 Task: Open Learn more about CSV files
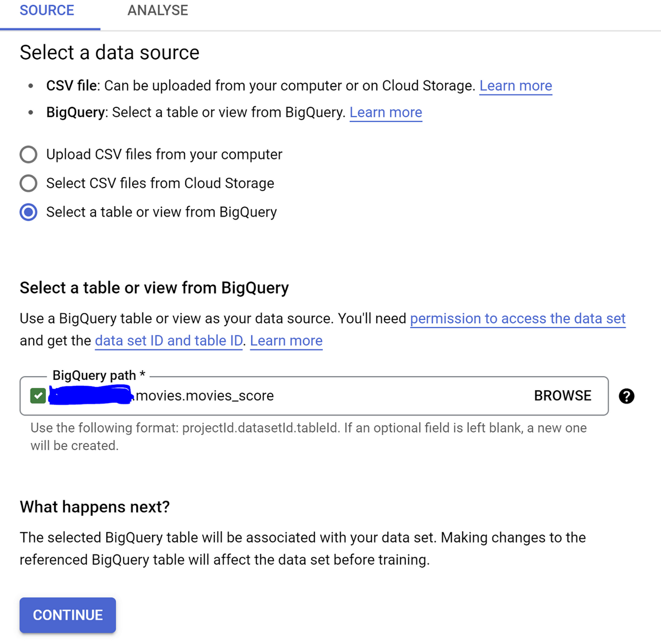(515, 85)
